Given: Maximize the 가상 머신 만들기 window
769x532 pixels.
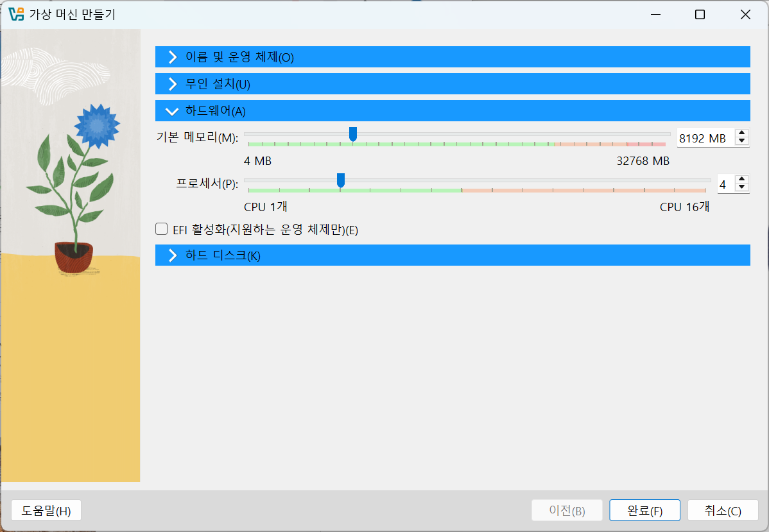Looking at the screenshot, I should tap(700, 15).
